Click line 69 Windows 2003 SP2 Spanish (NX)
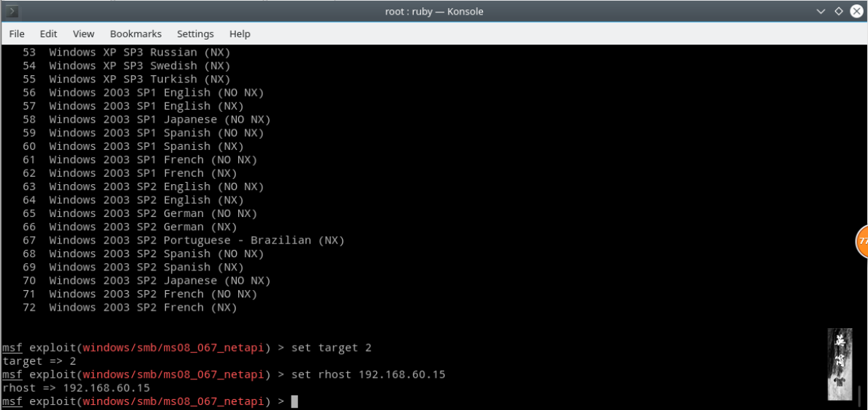 (133, 267)
